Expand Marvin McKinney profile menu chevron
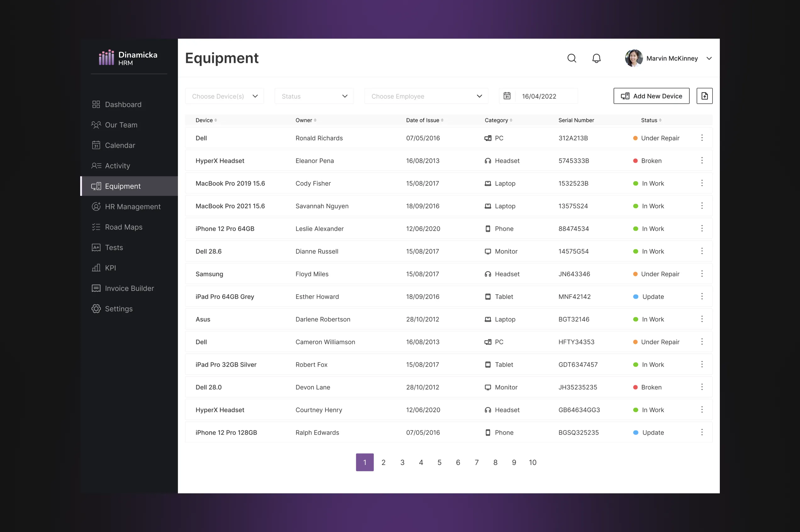 pos(709,58)
